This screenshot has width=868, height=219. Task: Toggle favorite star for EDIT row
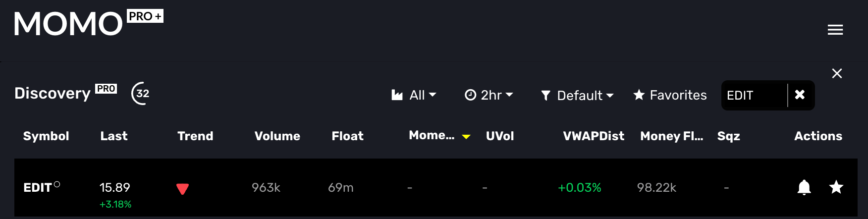pos(836,187)
